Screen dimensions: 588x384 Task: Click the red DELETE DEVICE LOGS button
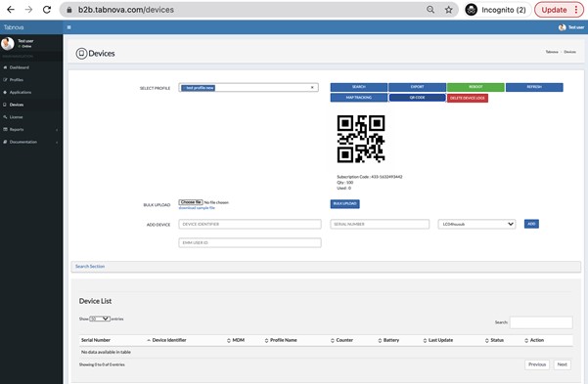pyautogui.click(x=468, y=98)
